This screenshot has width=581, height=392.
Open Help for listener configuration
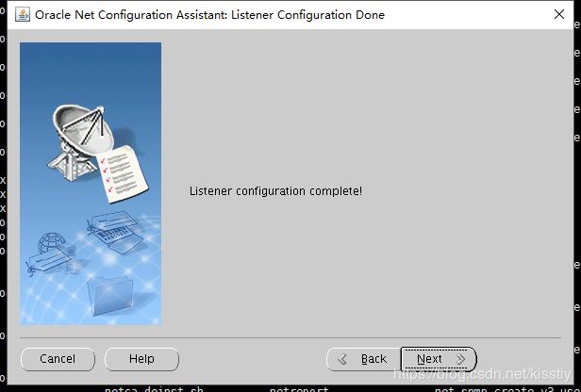tap(141, 359)
